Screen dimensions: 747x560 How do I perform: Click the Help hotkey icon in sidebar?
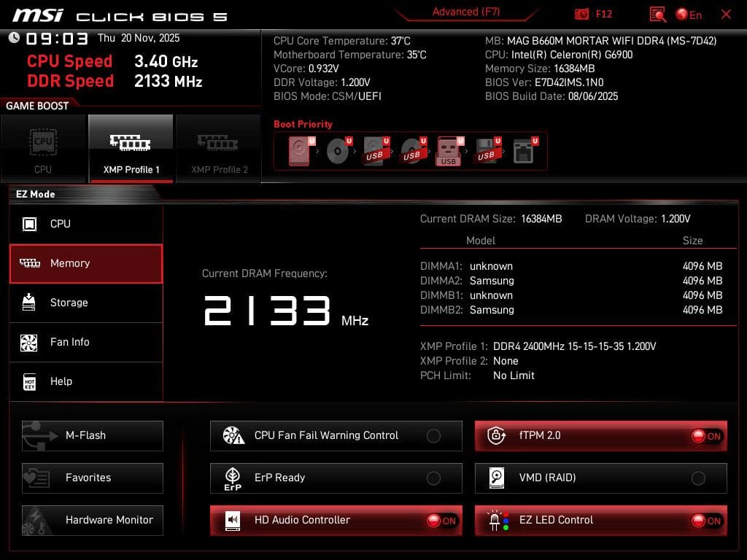[x=31, y=381]
